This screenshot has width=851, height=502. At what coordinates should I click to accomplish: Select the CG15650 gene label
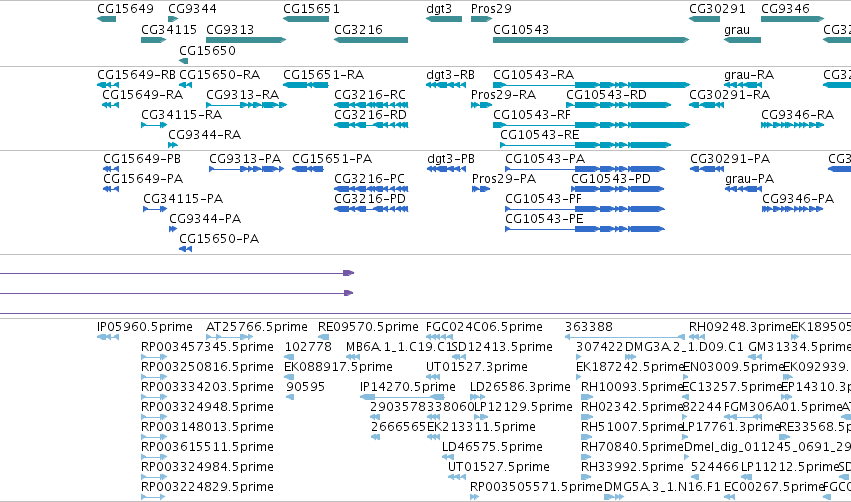pyautogui.click(x=207, y=50)
